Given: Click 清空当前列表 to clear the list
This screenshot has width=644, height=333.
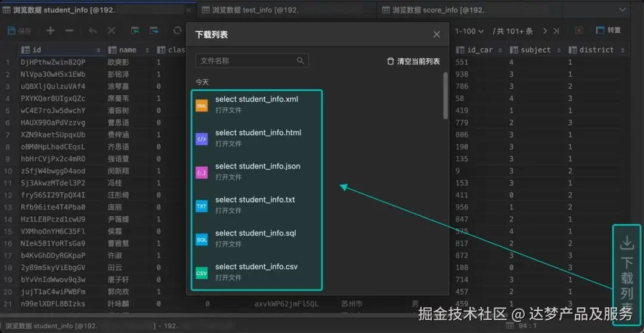Looking at the screenshot, I should click(413, 61).
